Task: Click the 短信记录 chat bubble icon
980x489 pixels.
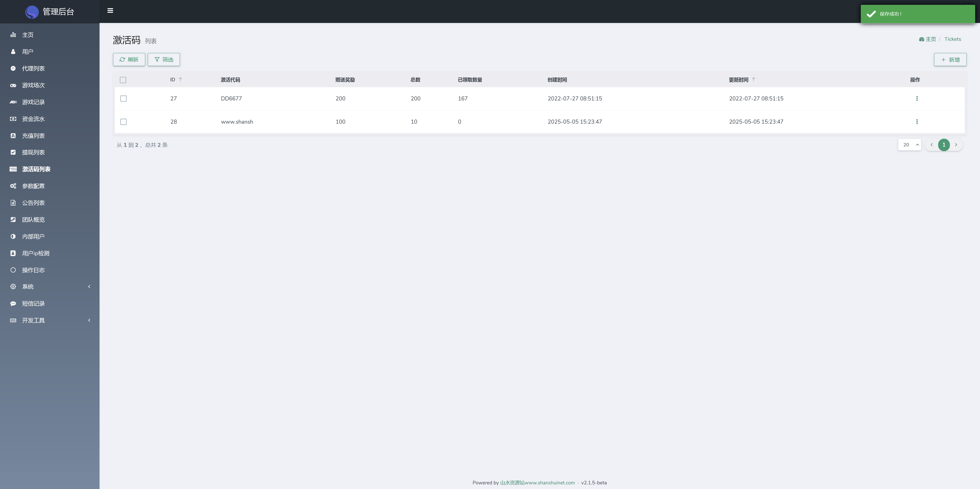Action: tap(13, 304)
